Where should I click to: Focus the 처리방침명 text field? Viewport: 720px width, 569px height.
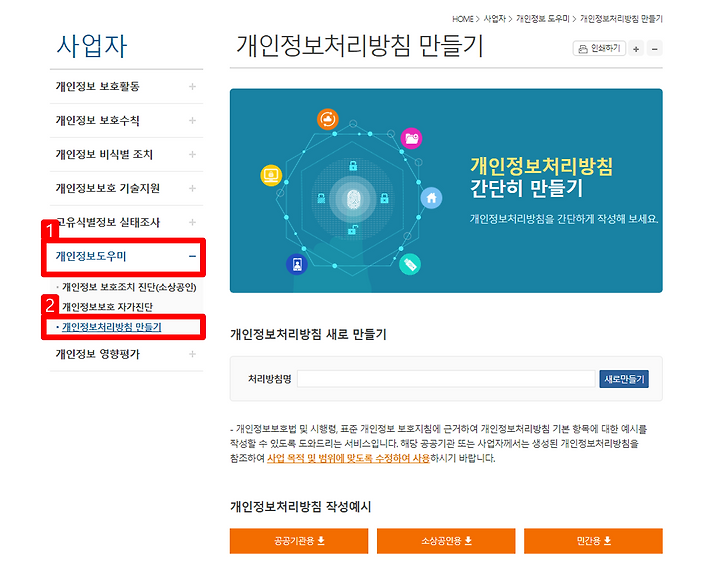pyautogui.click(x=445, y=379)
